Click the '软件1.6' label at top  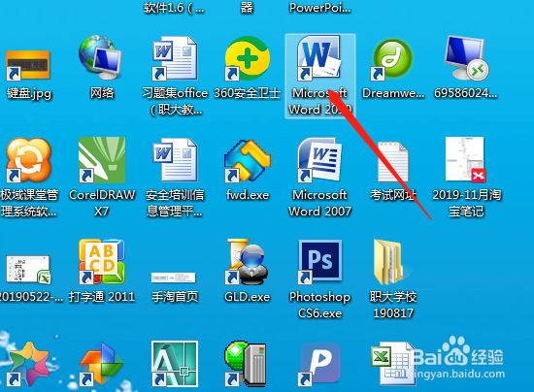coord(174,8)
